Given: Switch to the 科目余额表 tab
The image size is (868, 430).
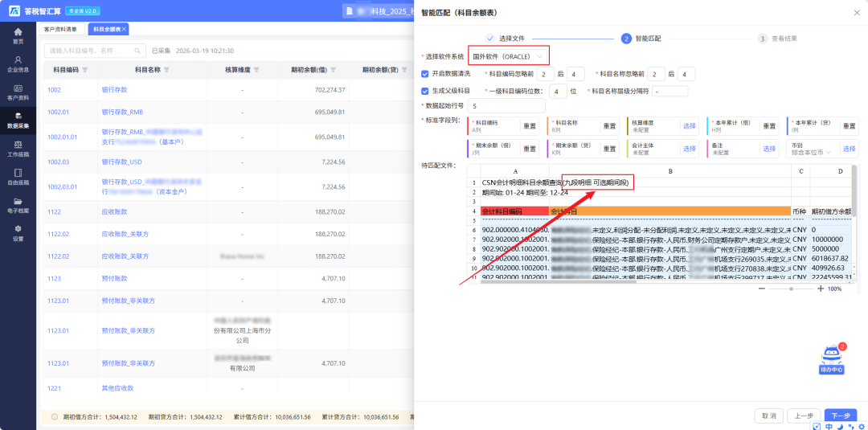Looking at the screenshot, I should pos(108,29).
